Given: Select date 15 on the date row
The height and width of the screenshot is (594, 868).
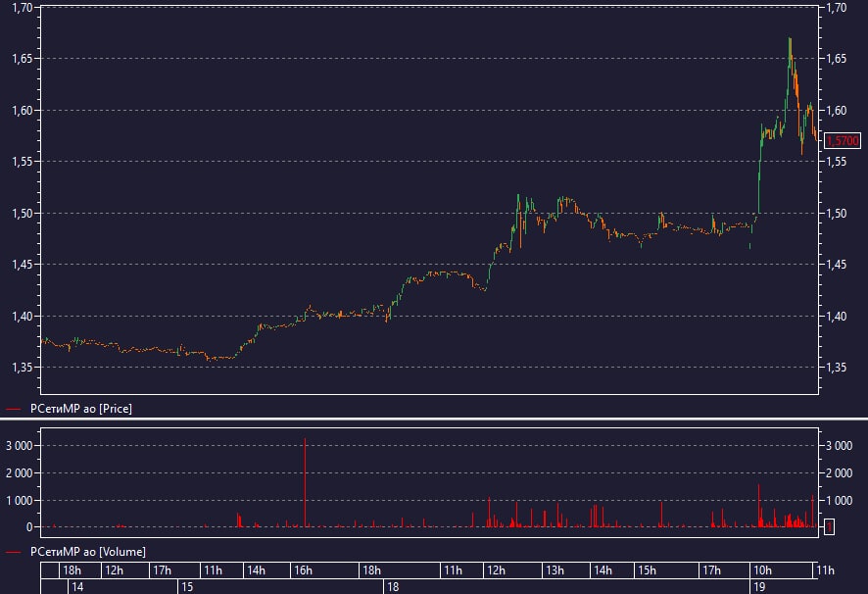Looking at the screenshot, I should pos(187,587).
